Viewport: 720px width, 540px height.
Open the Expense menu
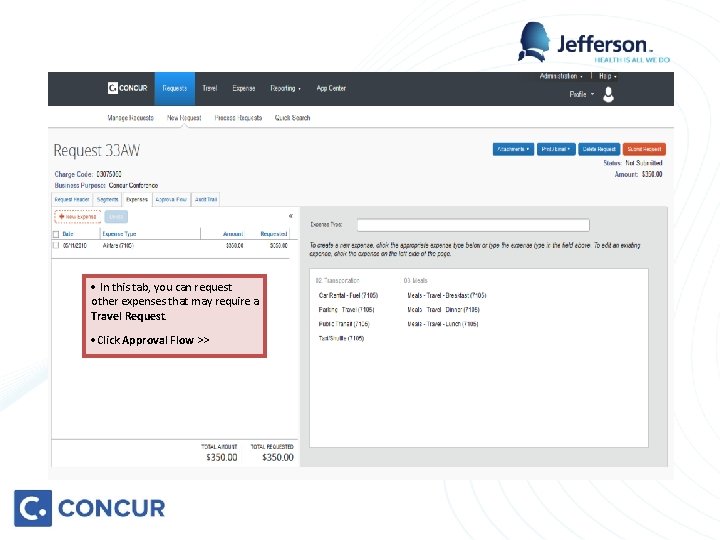pos(243,88)
